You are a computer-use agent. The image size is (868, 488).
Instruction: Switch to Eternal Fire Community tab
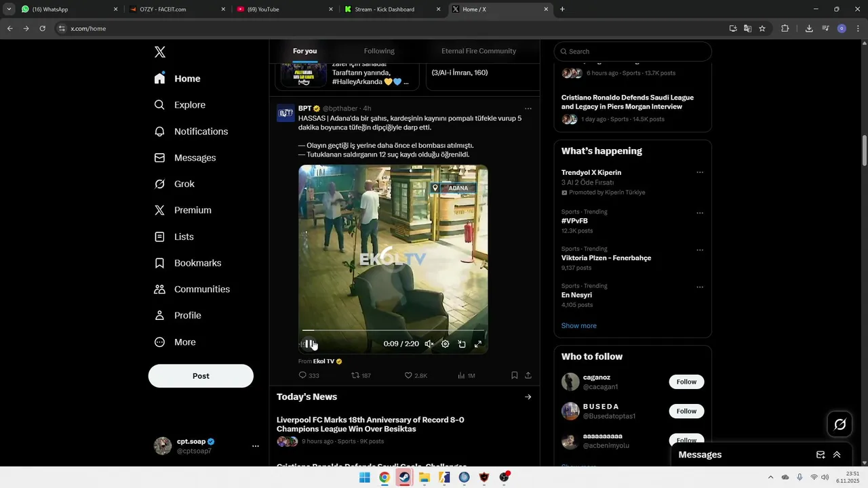(x=479, y=51)
